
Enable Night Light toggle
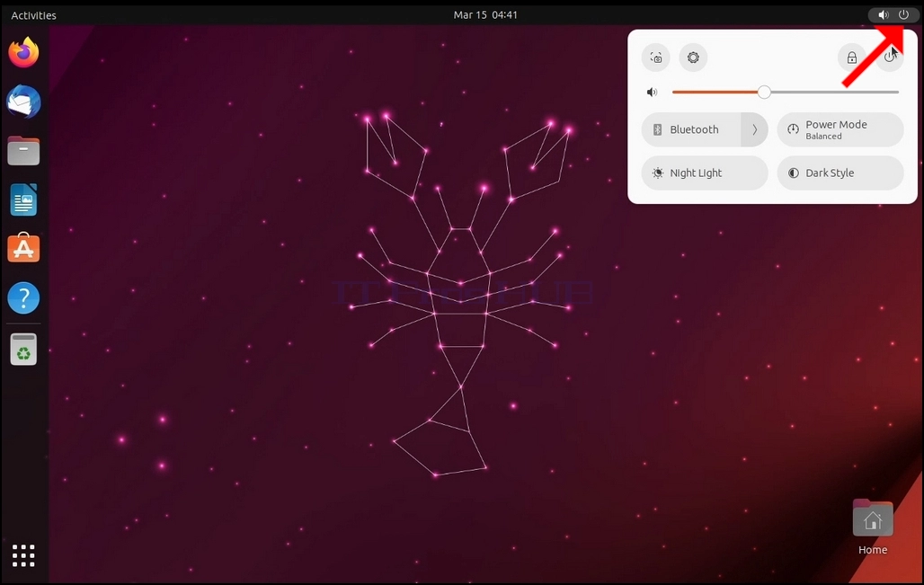pos(705,173)
